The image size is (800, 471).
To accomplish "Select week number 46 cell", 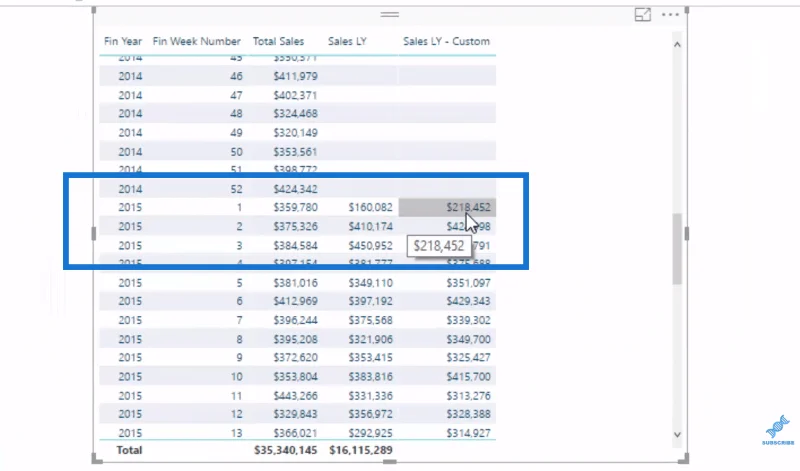I will click(236, 77).
